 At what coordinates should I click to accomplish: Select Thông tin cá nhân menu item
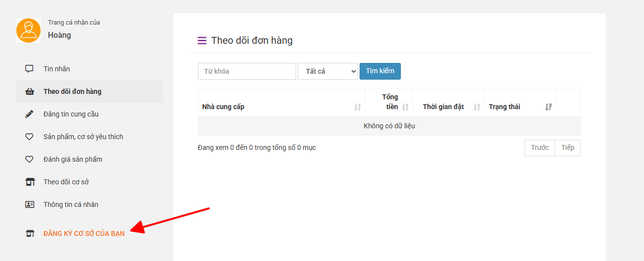point(71,204)
